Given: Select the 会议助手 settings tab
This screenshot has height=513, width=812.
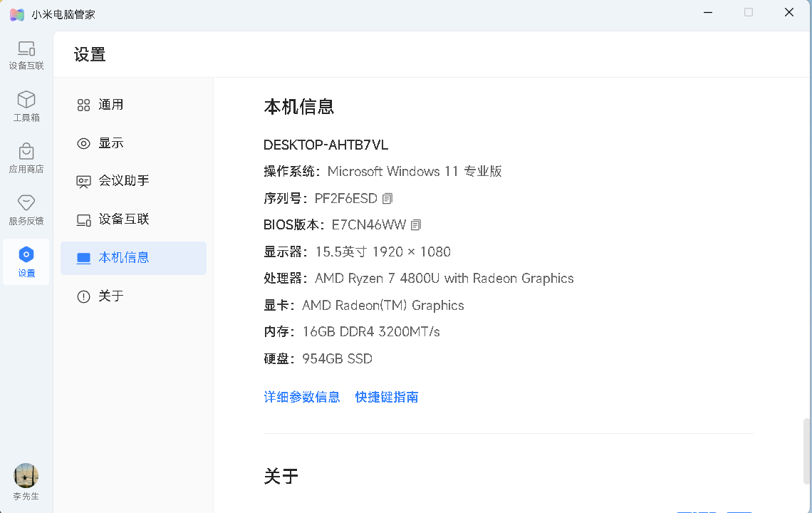Looking at the screenshot, I should coord(134,181).
